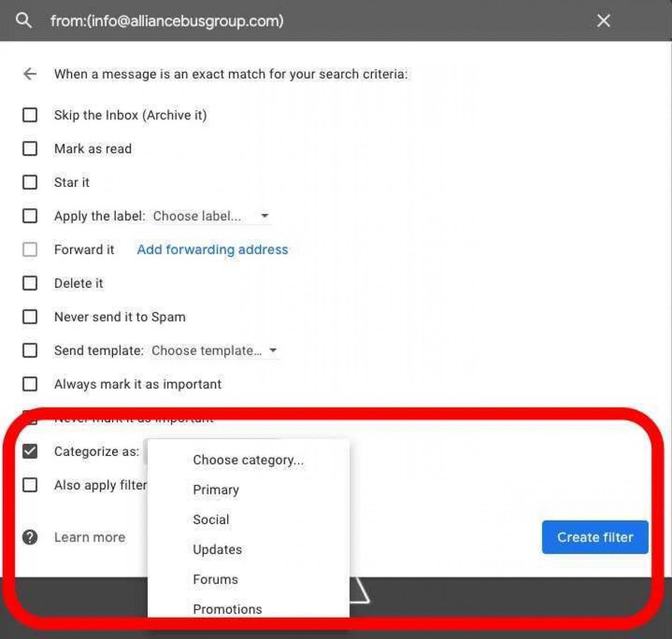Click the X to close the search bar

603,20
